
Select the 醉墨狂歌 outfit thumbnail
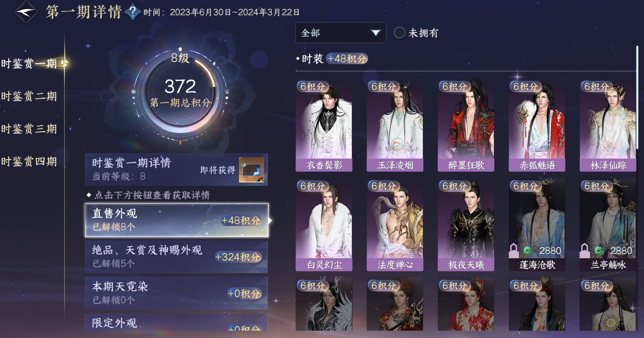tap(466, 126)
